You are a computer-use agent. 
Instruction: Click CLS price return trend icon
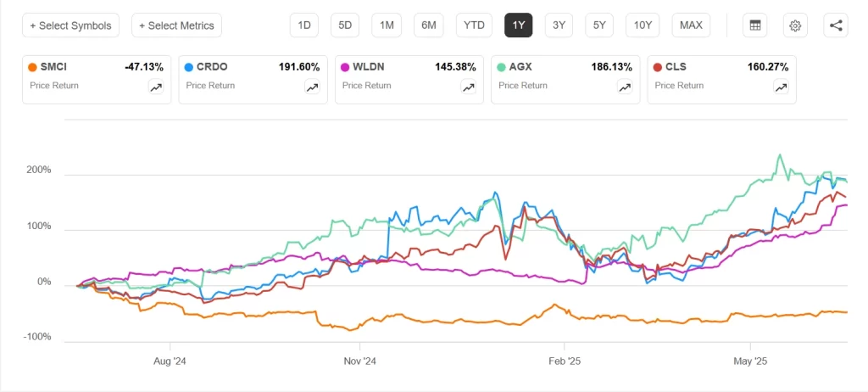(x=780, y=87)
